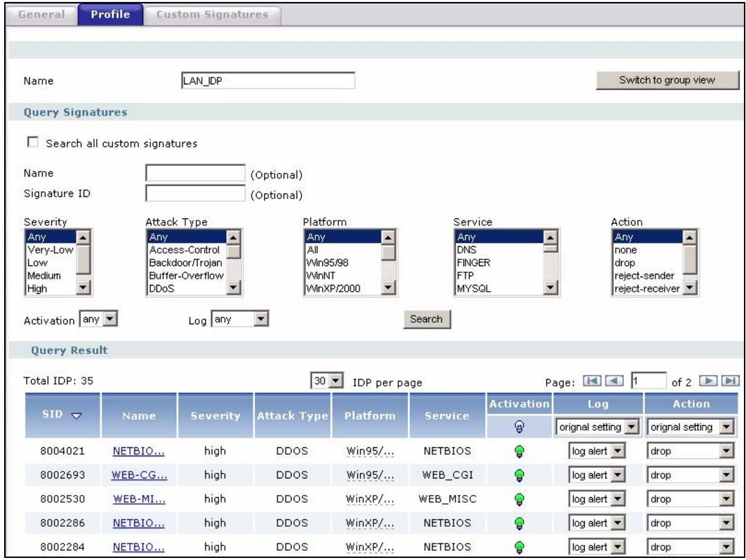Open the WEB-MI... signature link
Screen dimensions: 746x560
pyautogui.click(x=139, y=499)
